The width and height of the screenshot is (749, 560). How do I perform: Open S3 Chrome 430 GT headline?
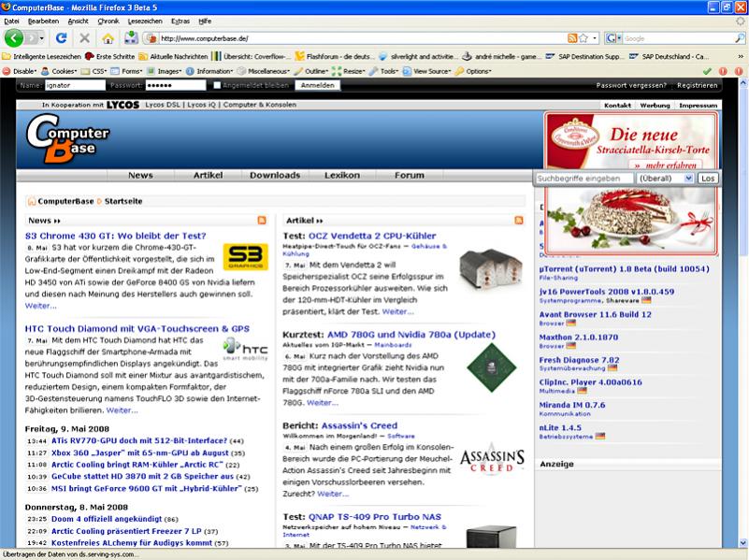[x=116, y=236]
